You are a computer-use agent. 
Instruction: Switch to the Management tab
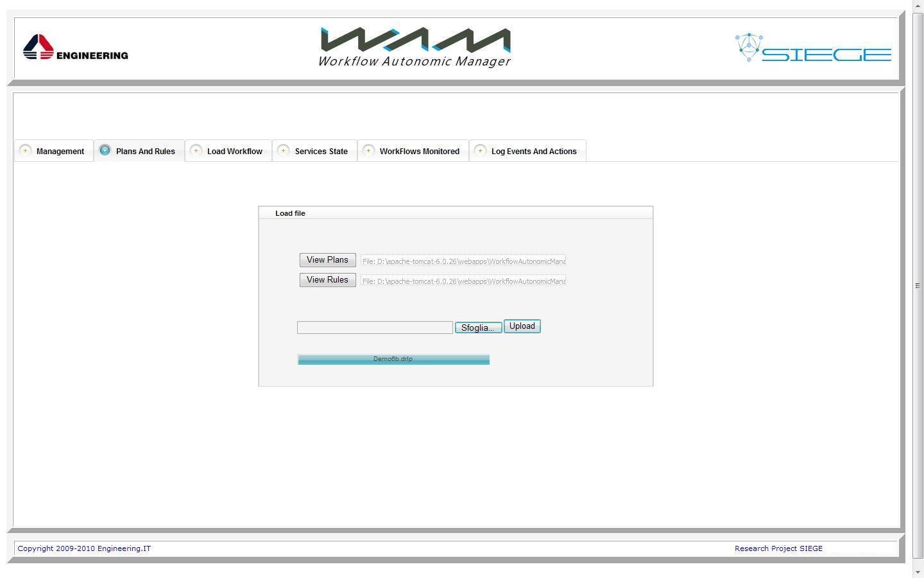pos(60,151)
